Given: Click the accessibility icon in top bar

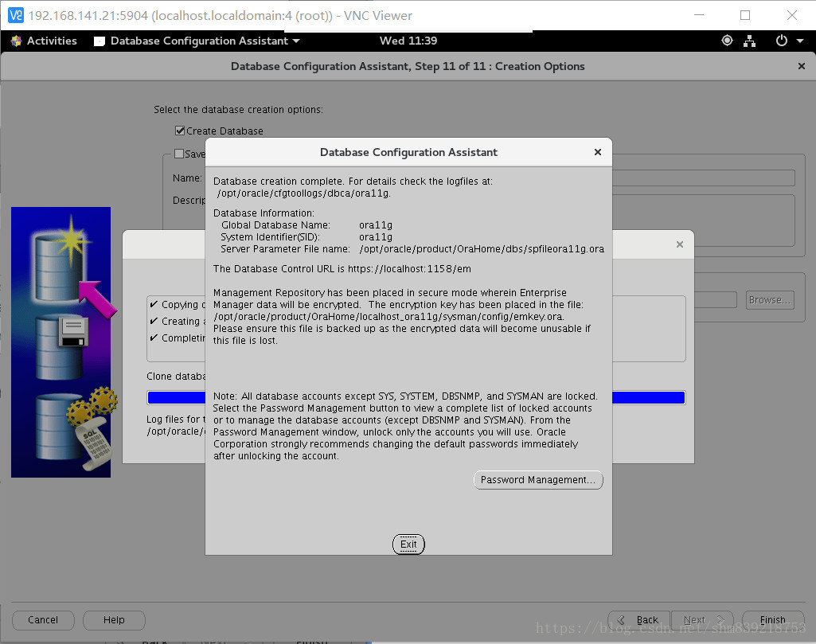Looking at the screenshot, I should tap(727, 41).
